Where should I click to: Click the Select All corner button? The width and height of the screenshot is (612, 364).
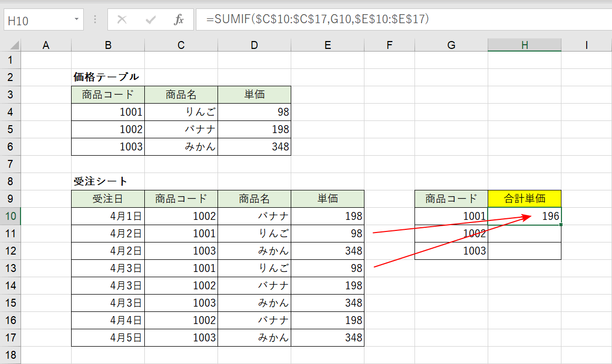point(14,45)
